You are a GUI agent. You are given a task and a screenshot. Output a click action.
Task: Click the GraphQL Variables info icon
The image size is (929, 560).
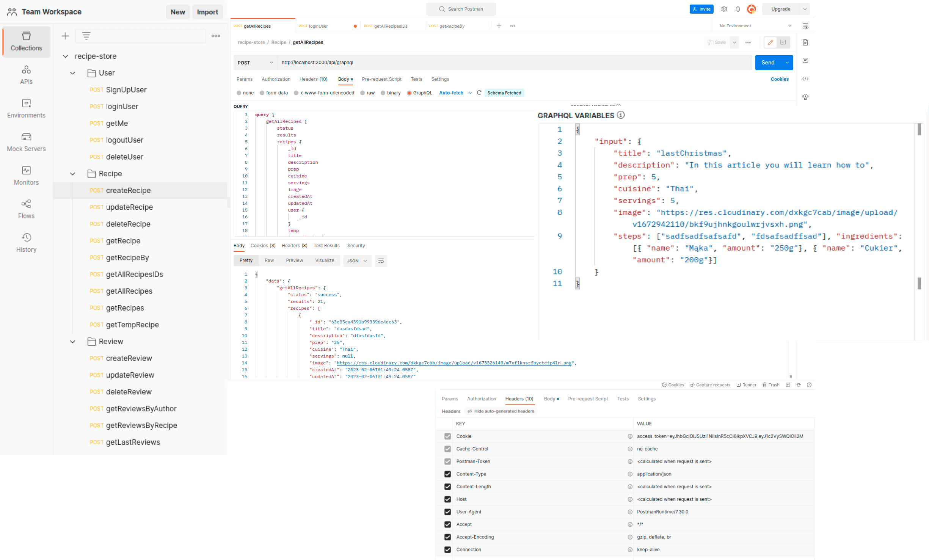[x=621, y=115]
